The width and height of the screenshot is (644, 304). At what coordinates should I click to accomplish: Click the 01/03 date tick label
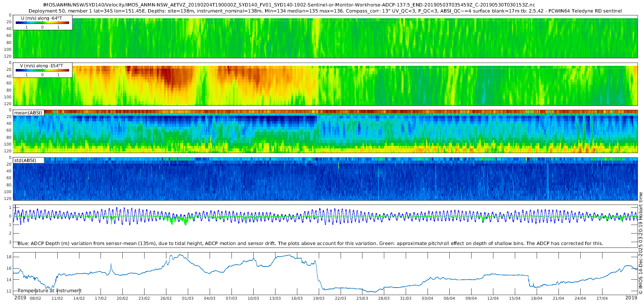[188, 298]
